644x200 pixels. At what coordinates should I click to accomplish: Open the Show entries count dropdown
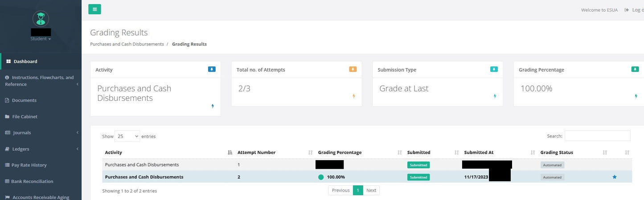tap(127, 136)
